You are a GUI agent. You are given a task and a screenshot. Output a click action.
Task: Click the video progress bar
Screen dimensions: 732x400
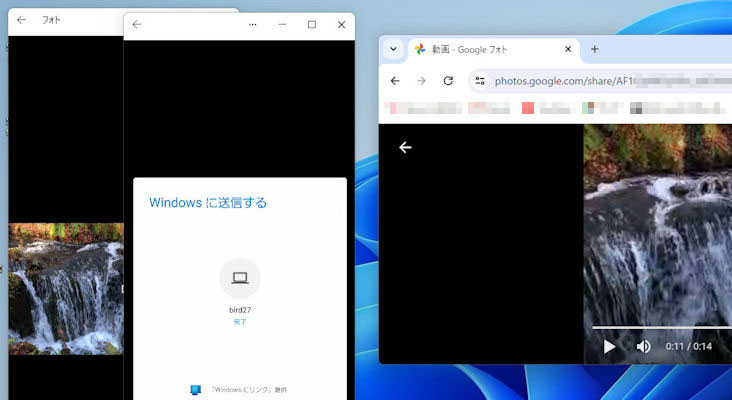(662, 328)
